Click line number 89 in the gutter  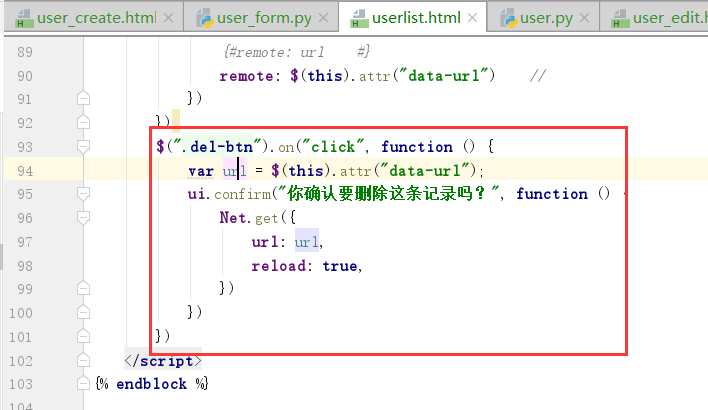[x=25, y=52]
